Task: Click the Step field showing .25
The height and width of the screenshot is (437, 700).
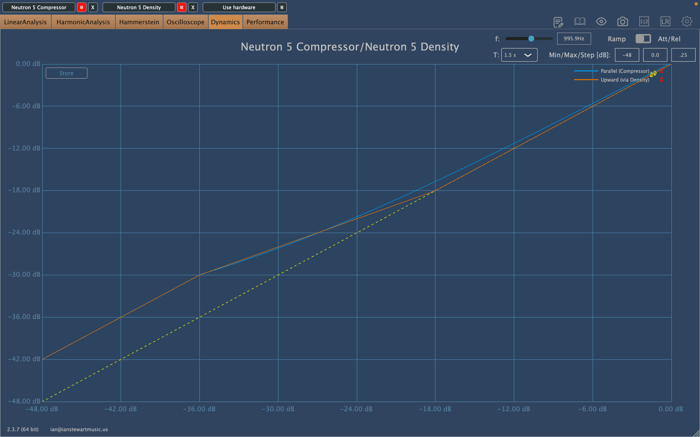Action: [683, 55]
